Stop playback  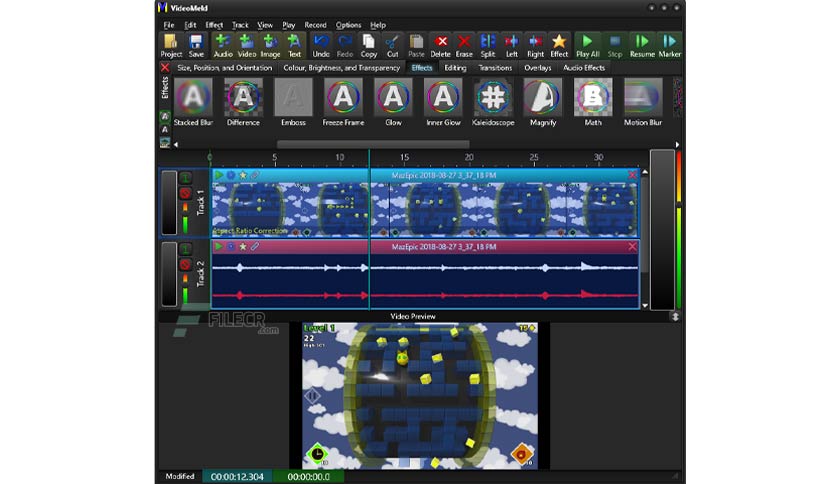(x=615, y=45)
